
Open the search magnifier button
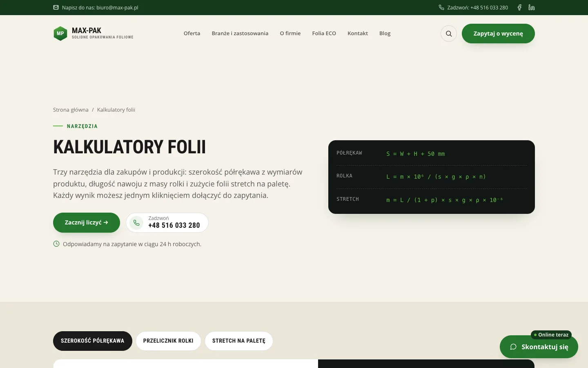[x=449, y=34]
